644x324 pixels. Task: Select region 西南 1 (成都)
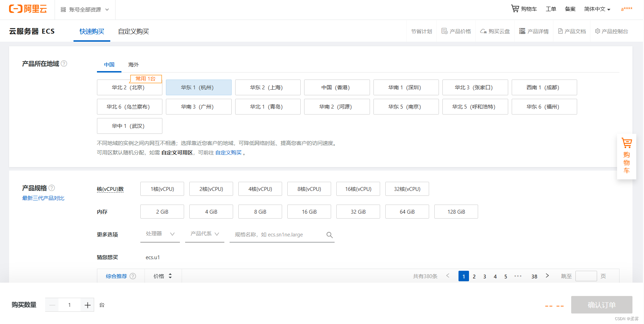click(544, 88)
